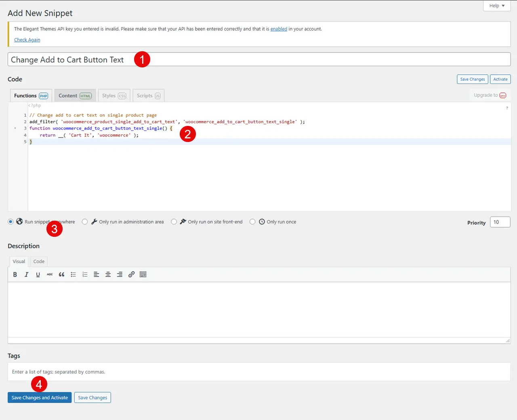Viewport: 517px width, 420px height.
Task: Switch to Scripts JS tab
Action: pyautogui.click(x=149, y=96)
